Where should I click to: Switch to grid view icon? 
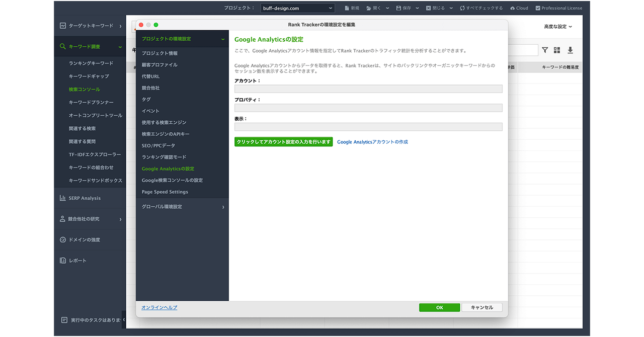tap(557, 50)
